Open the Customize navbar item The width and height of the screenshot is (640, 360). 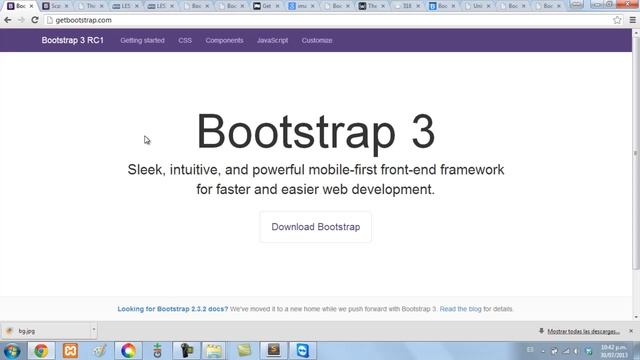click(317, 40)
